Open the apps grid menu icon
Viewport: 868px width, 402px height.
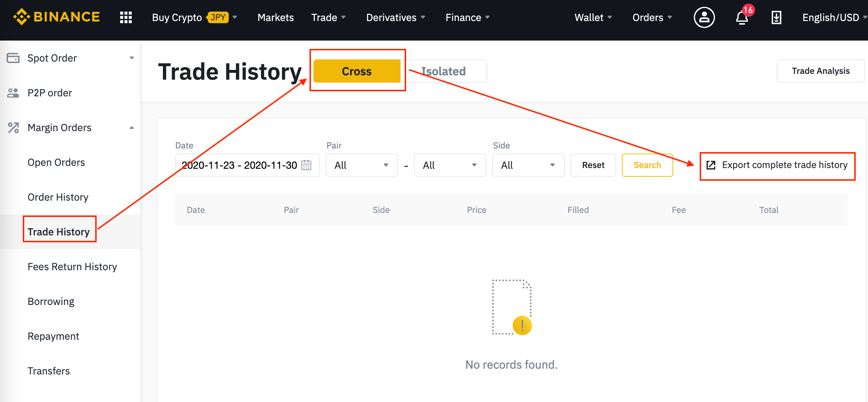point(126,17)
